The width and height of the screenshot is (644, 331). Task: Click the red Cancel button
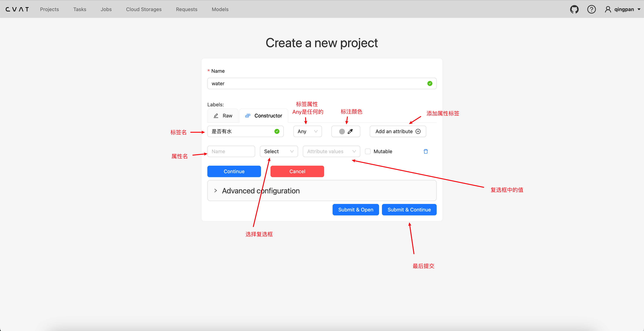297,171
